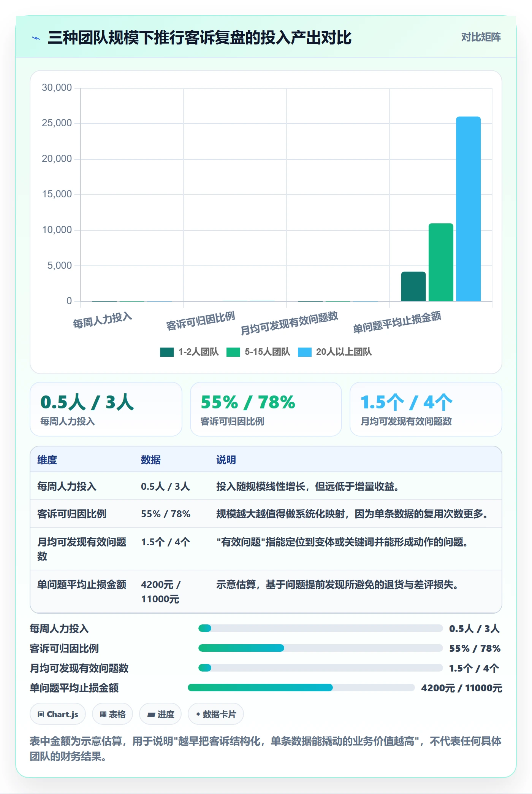The image size is (532, 794).
Task: Select the 数据卡片 tag chip
Action: 216,714
